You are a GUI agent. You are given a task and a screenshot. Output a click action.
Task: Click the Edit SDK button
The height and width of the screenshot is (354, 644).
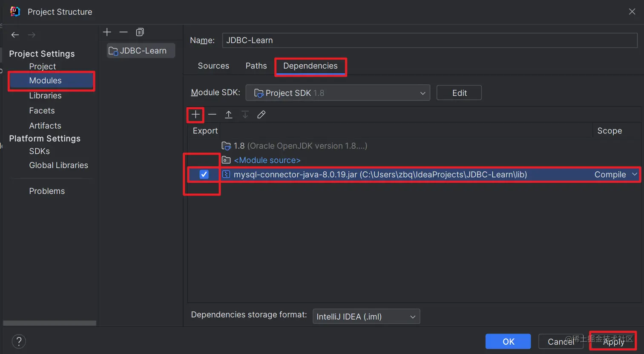[459, 93]
